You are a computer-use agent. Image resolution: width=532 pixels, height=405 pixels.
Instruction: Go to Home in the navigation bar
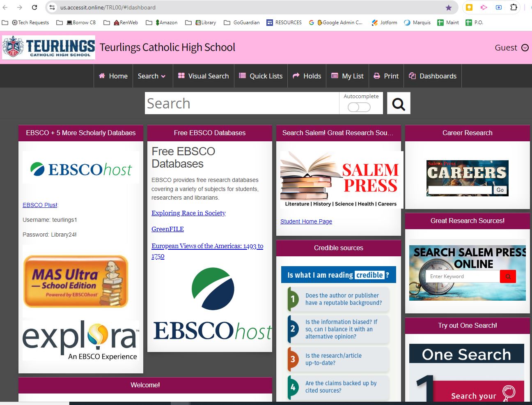[x=113, y=76]
